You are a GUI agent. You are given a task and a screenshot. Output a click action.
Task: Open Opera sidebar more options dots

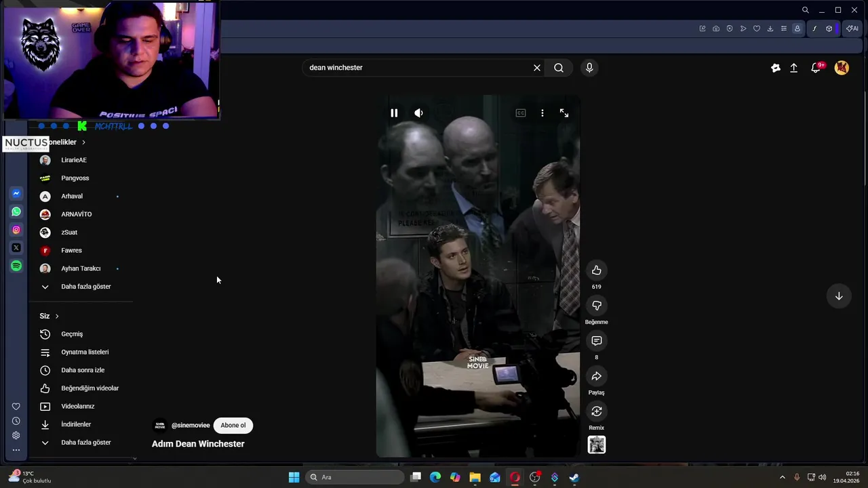16,450
